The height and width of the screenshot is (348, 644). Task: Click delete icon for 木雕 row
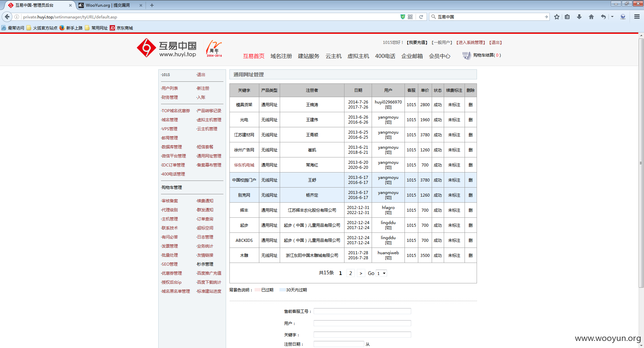click(x=471, y=256)
